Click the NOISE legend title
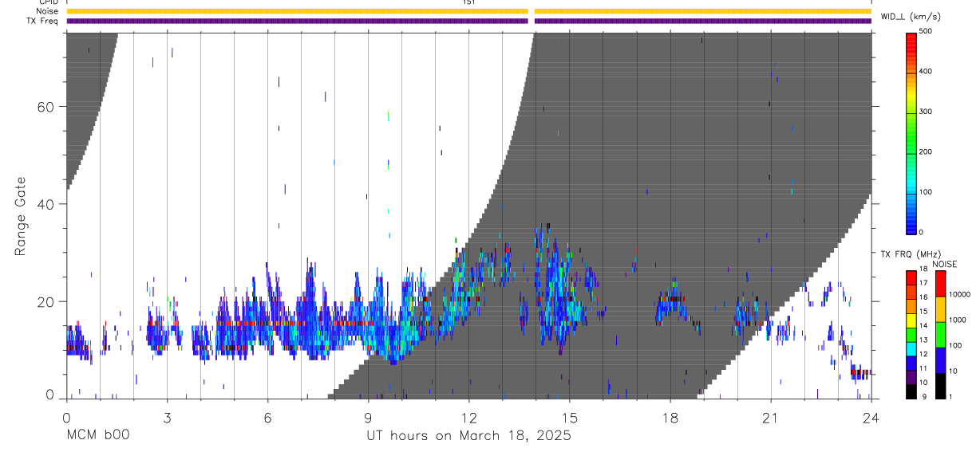This screenshot has width=980, height=452. [x=944, y=264]
